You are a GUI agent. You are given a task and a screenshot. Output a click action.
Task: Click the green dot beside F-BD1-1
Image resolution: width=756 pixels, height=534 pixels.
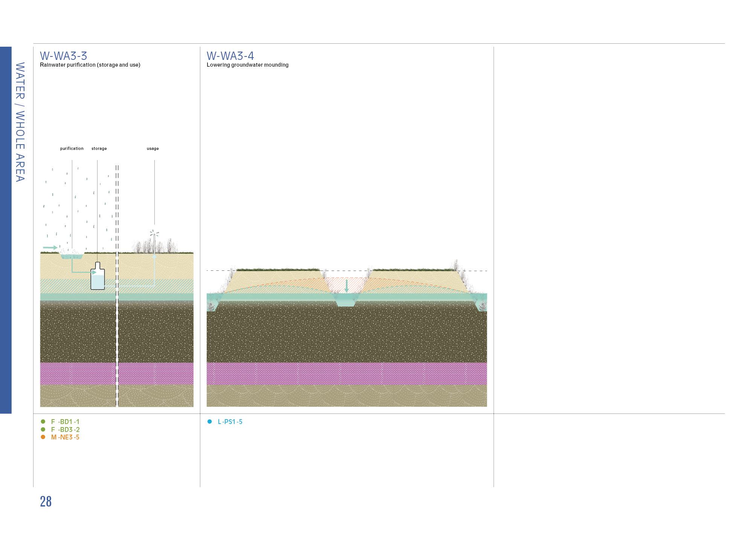tap(43, 422)
